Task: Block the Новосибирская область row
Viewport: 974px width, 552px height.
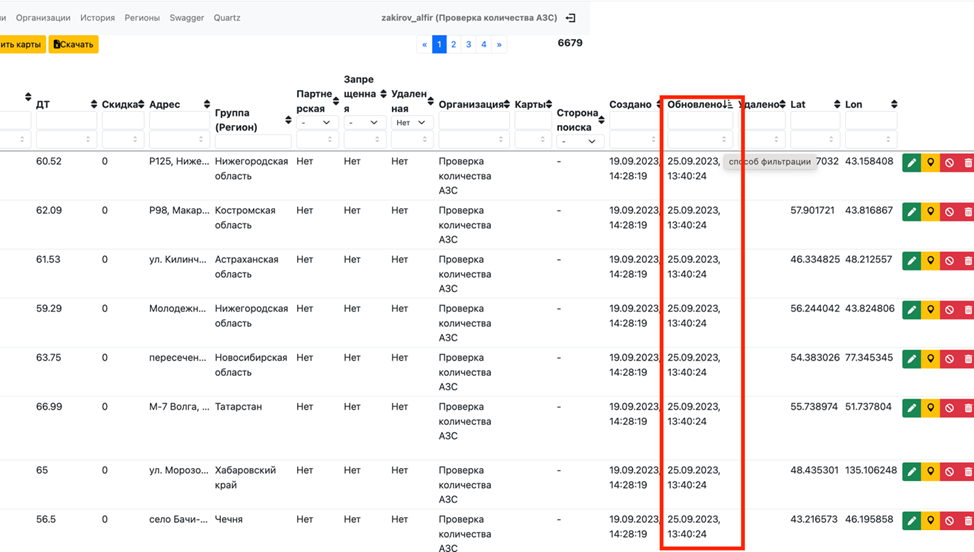Action: click(x=949, y=359)
